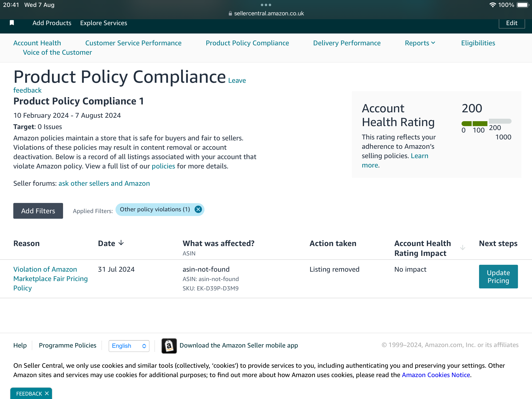Sort by Account Health Rating Impact arrow
This screenshot has width=532, height=399.
[x=463, y=248]
